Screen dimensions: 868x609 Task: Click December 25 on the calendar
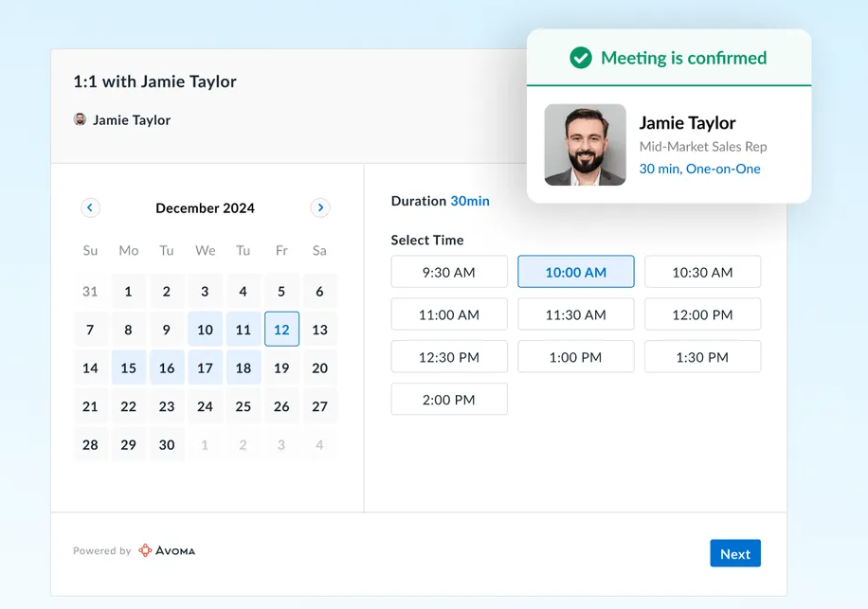243,406
